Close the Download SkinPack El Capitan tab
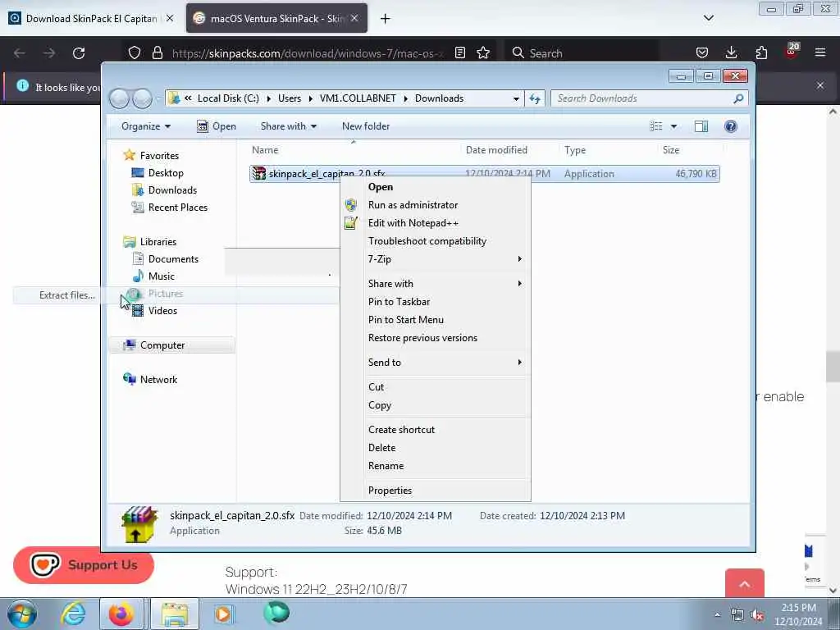The image size is (840, 630). coord(170,18)
